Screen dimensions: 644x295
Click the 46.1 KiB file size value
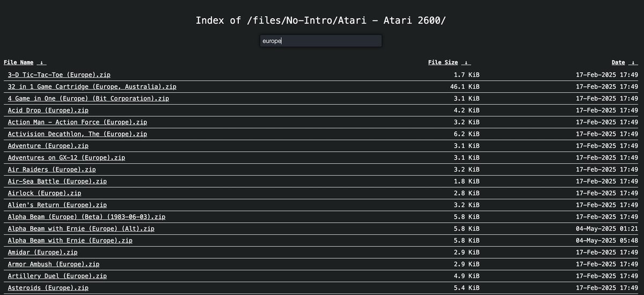pos(465,87)
